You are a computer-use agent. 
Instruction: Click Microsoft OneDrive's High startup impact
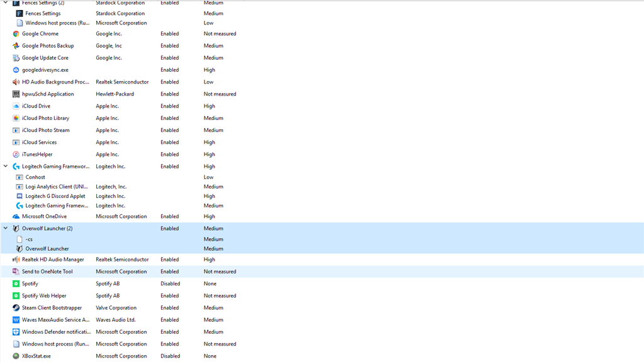click(209, 216)
